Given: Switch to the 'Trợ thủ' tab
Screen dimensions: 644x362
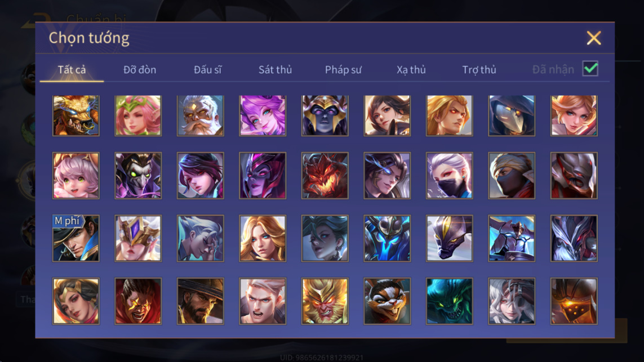Looking at the screenshot, I should (479, 70).
